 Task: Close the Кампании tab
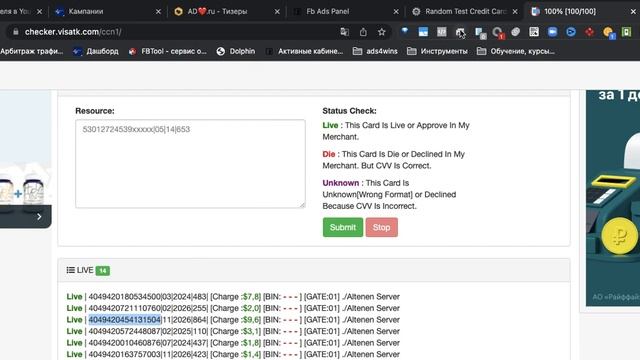158,12
